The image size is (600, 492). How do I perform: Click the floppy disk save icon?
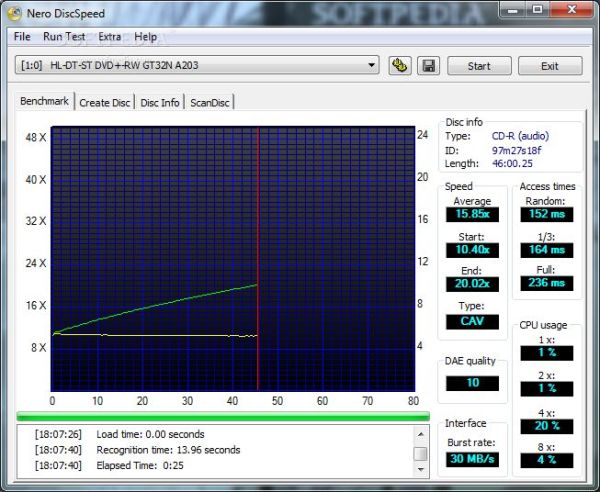pos(428,66)
